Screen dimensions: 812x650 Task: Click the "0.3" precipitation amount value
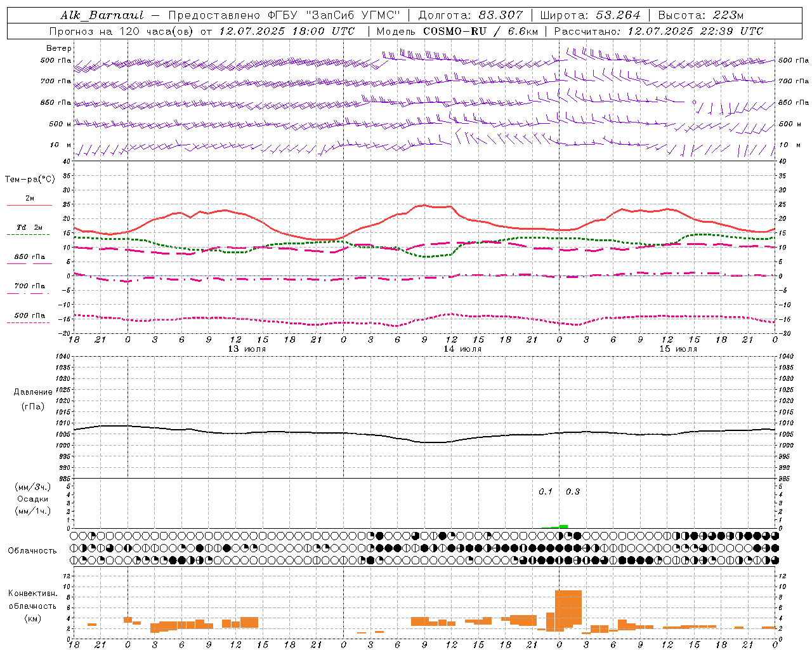point(573,492)
